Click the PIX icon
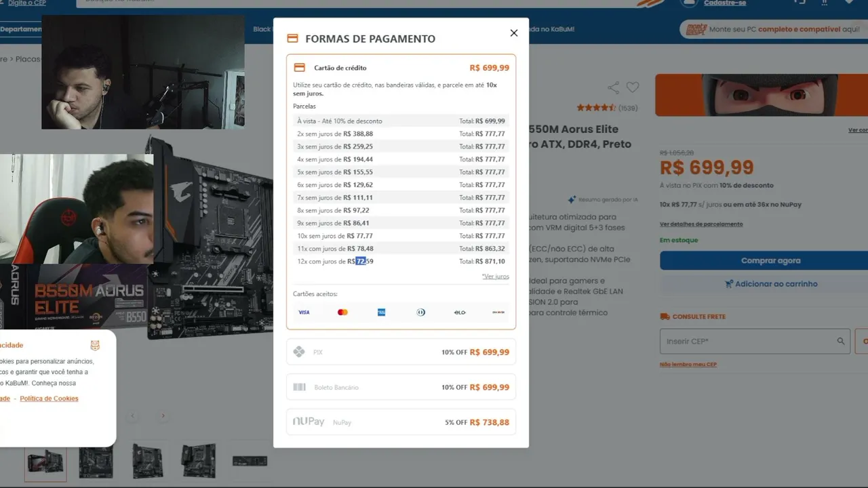The height and width of the screenshot is (488, 868). 298,352
